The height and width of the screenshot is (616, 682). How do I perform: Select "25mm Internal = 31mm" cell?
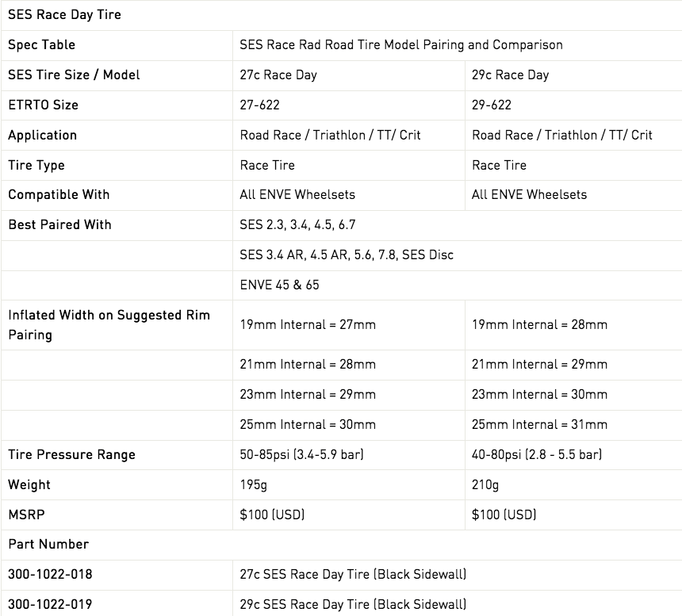click(540, 424)
